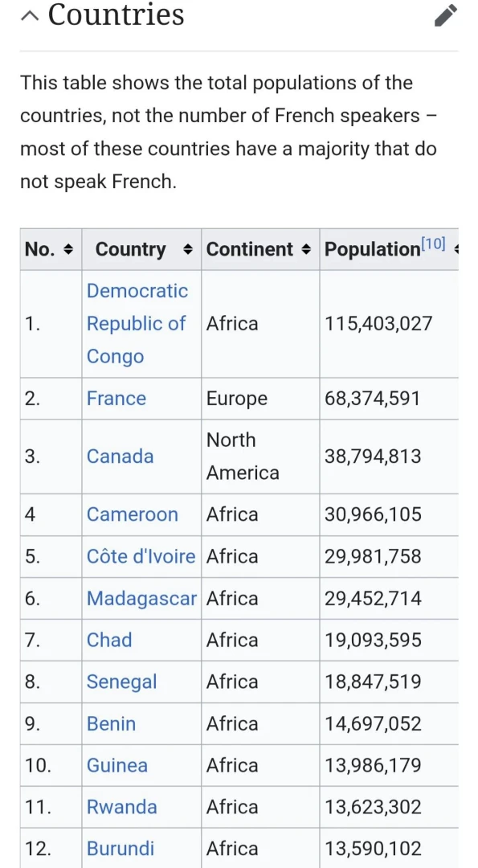The height and width of the screenshot is (868, 478).
Task: Sort table by No. column arrows
Action: [x=68, y=250]
